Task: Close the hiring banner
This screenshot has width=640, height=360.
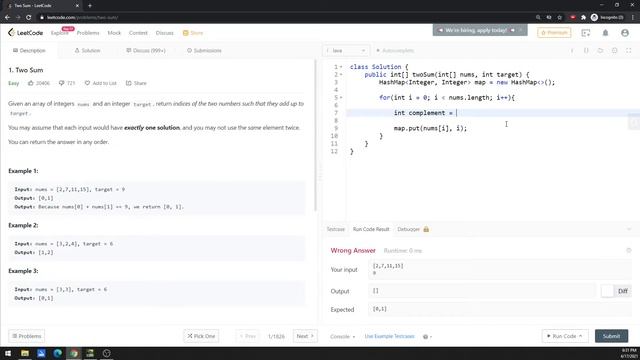Action: click(520, 30)
